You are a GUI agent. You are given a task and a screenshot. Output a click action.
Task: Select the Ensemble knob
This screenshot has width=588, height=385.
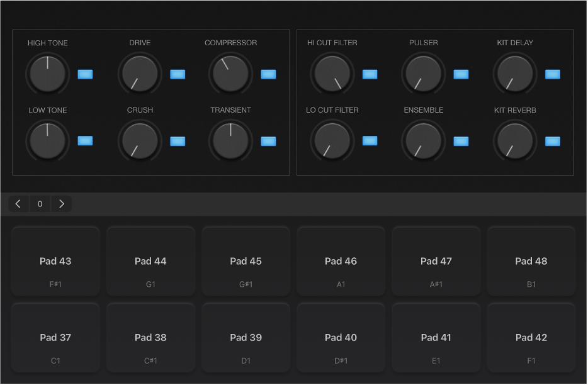click(x=423, y=141)
